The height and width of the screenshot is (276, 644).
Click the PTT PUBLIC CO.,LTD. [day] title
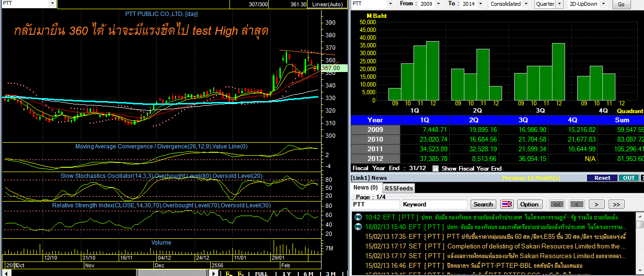coord(161,14)
